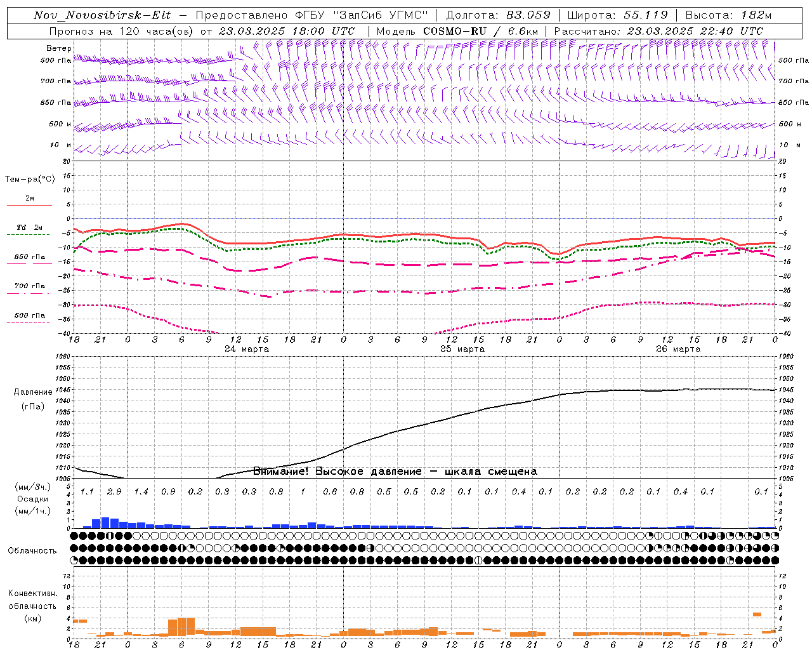Click the 500 гПа temperature legend entry

coord(29,315)
